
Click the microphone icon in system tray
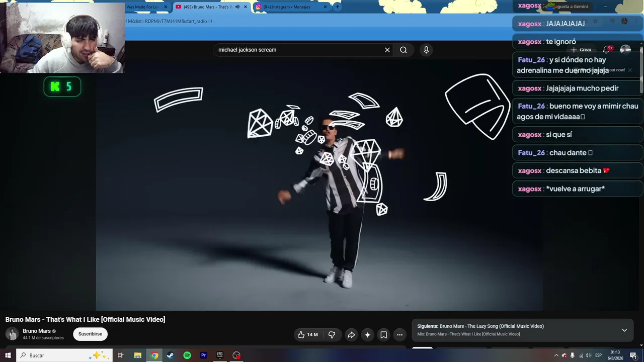573,355
